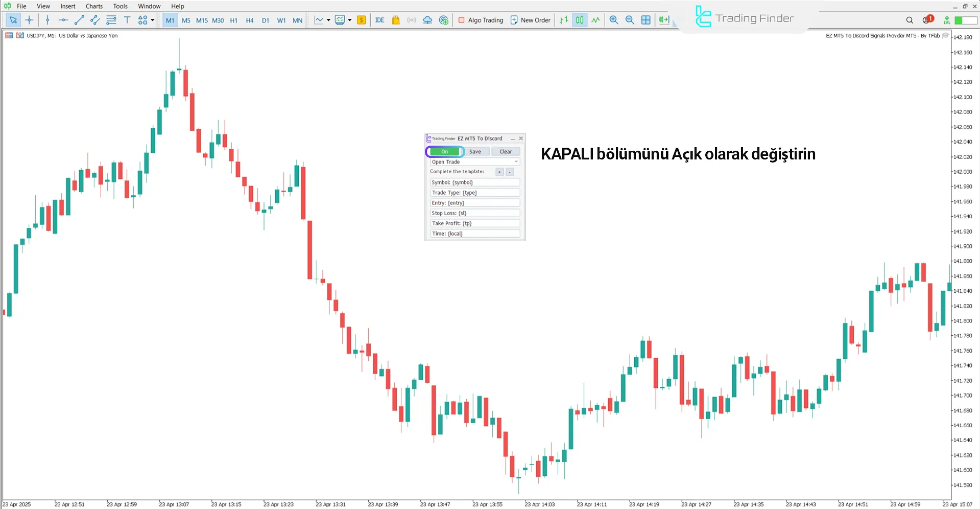Open the Window menu
The height and width of the screenshot is (509, 980).
tap(149, 6)
